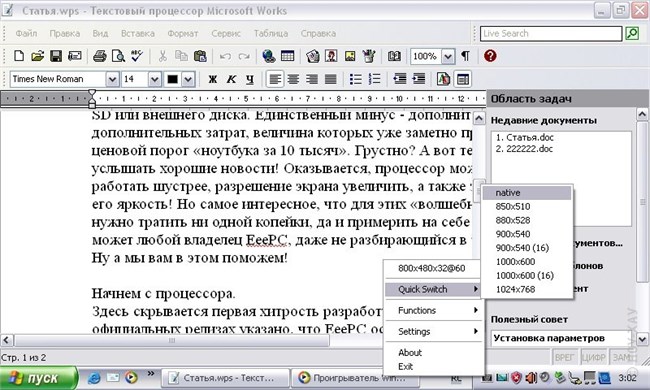Toggle bold formatting (Ж button)
Screen dimensions: 650x390
tap(213, 79)
